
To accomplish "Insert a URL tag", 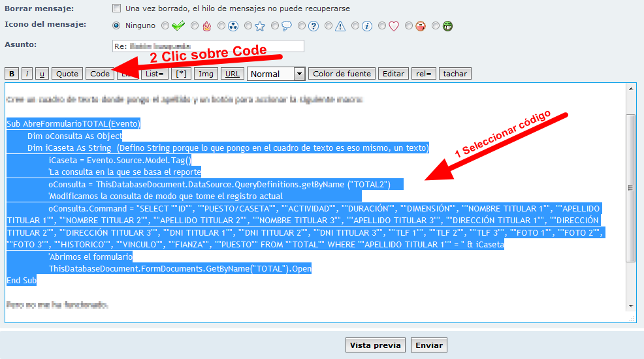I will (232, 74).
